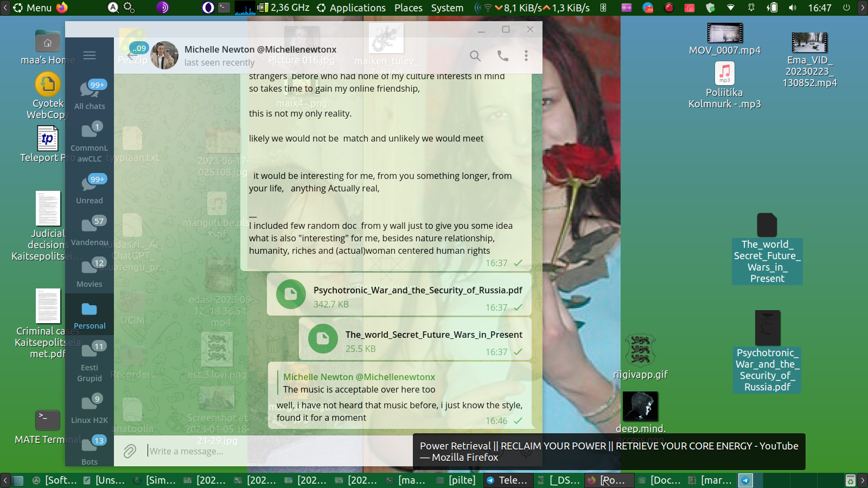Open MATE Terminal desktop launcher
This screenshot has height=488, width=868.
point(48,427)
